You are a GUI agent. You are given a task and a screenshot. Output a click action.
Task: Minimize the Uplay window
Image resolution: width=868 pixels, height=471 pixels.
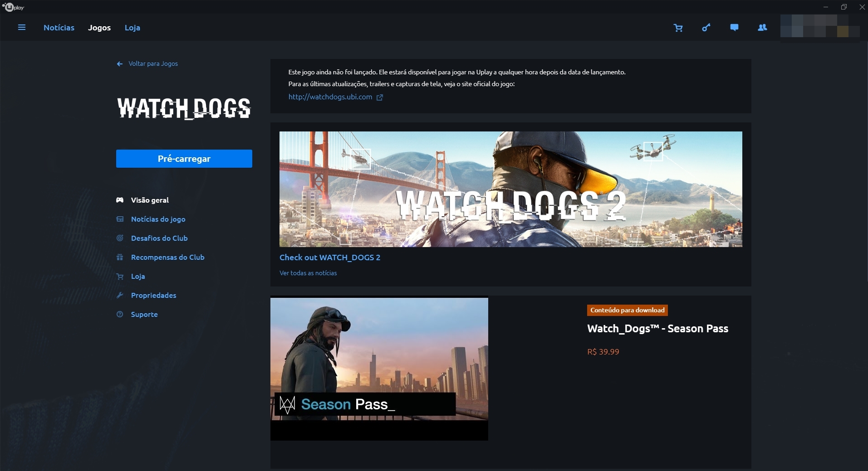(x=826, y=7)
